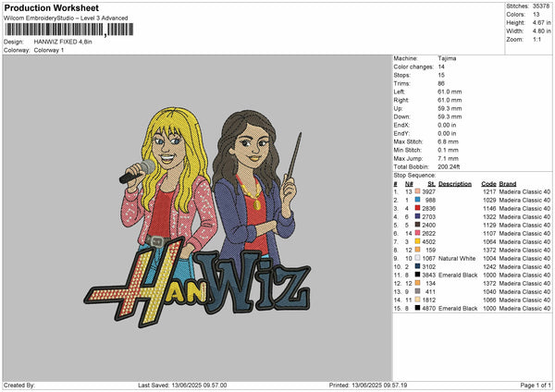
Task: Click code '1242' in row 10
Action: coord(489,266)
